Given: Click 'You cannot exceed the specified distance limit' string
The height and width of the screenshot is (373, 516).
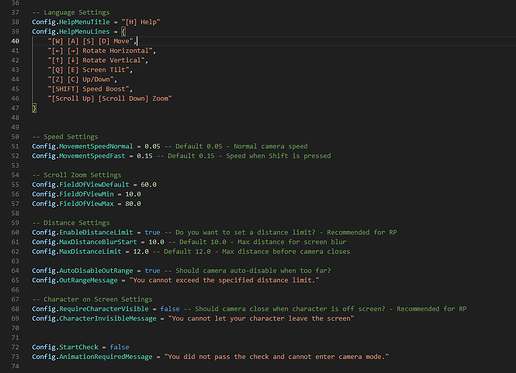Looking at the screenshot, I should point(224,280).
